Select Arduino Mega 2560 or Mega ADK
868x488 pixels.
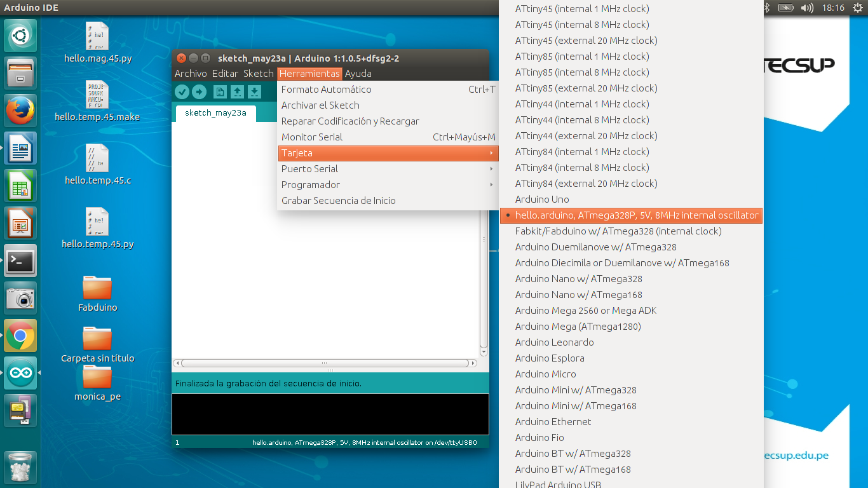click(631, 311)
